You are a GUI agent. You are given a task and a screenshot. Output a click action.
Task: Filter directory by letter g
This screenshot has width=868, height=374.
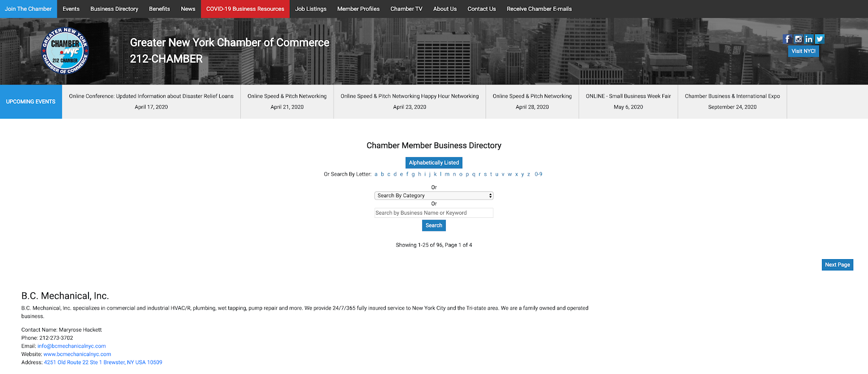pos(413,175)
